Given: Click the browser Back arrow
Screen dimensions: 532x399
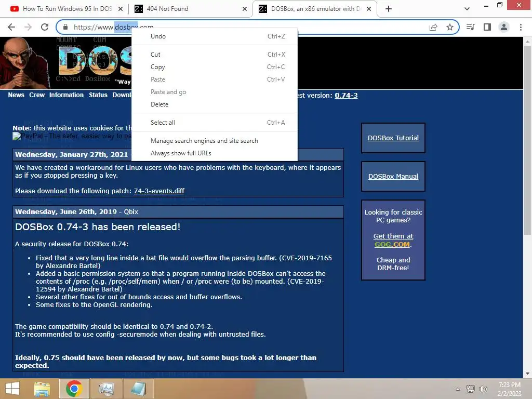Looking at the screenshot, I should (x=11, y=27).
